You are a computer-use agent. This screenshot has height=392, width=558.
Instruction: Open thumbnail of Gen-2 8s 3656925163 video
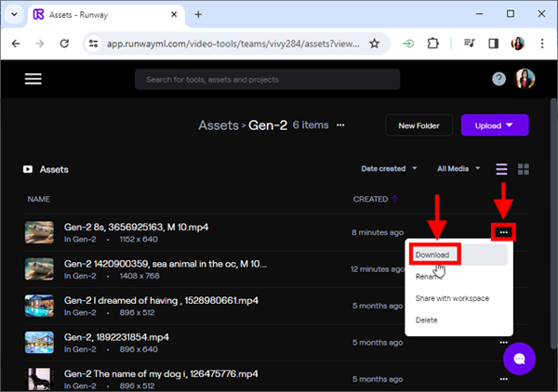tap(39, 232)
